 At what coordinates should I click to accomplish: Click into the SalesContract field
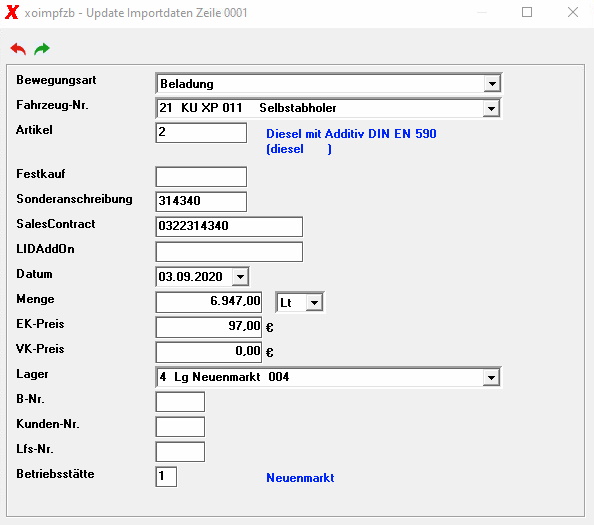(229, 227)
